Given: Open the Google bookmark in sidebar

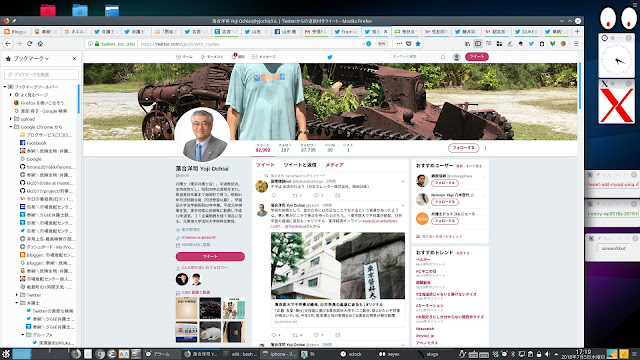Looking at the screenshot, I should 31,159.
